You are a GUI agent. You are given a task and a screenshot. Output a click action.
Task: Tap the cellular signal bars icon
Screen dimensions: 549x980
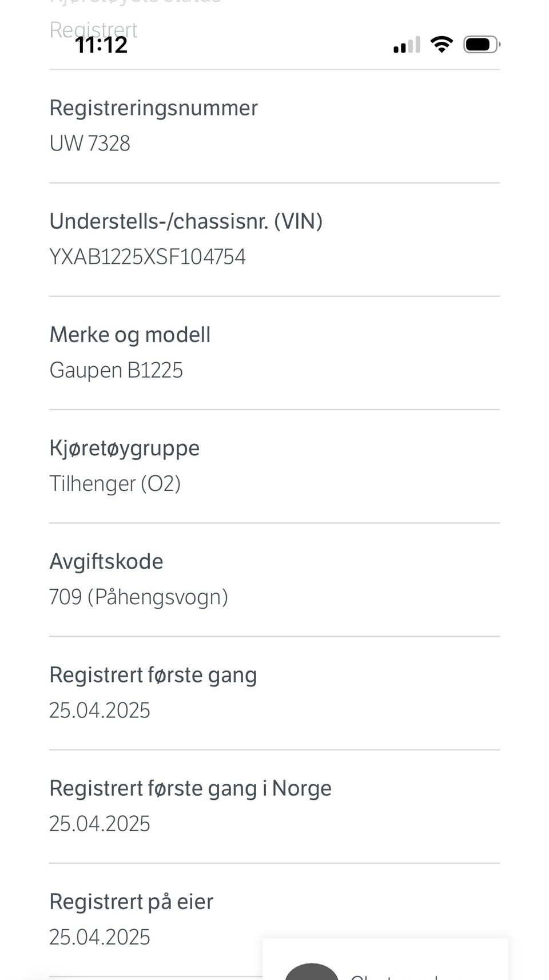pyautogui.click(x=407, y=45)
